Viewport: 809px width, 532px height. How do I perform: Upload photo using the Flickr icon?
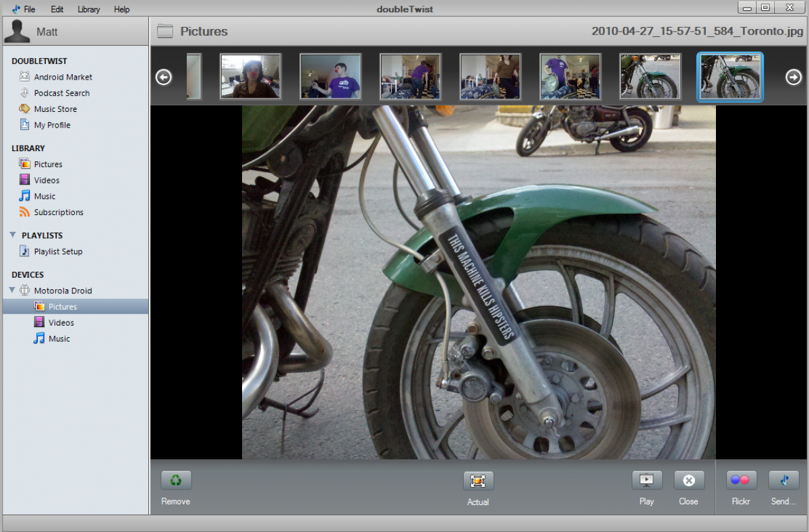point(741,480)
